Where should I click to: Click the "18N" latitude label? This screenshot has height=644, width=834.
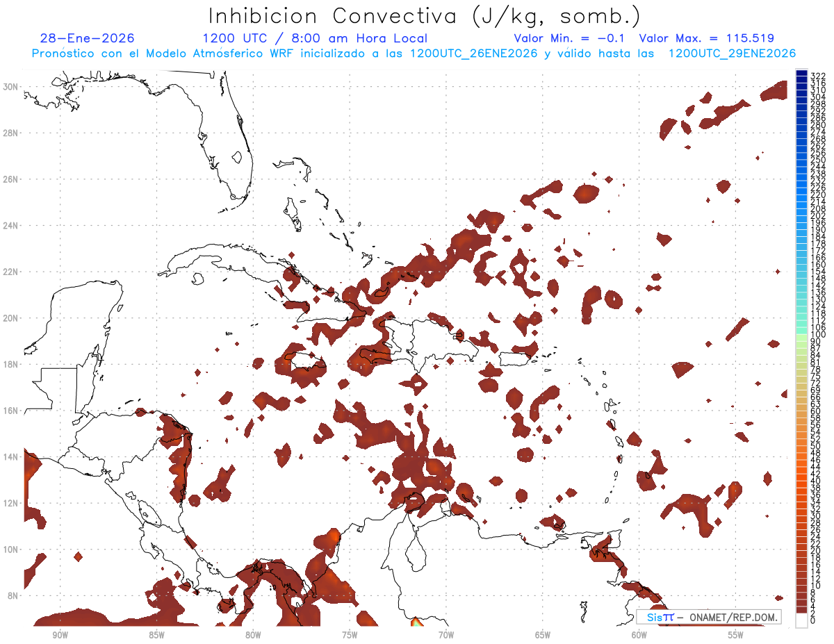point(11,364)
